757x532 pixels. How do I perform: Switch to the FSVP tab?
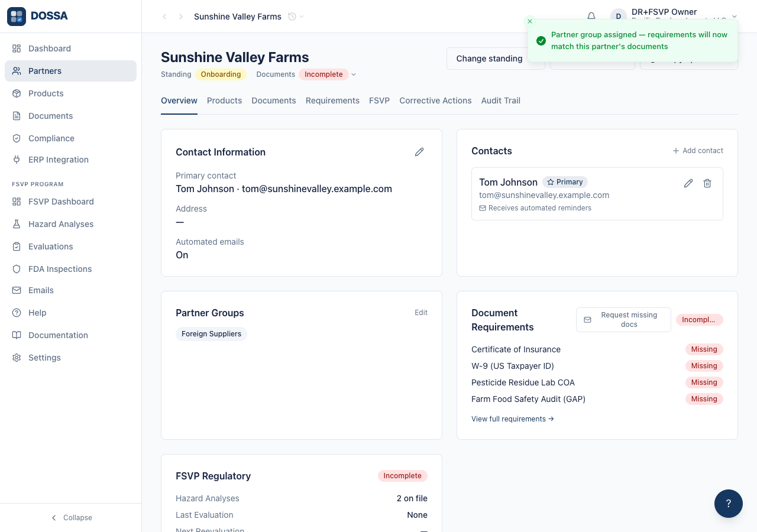click(379, 100)
